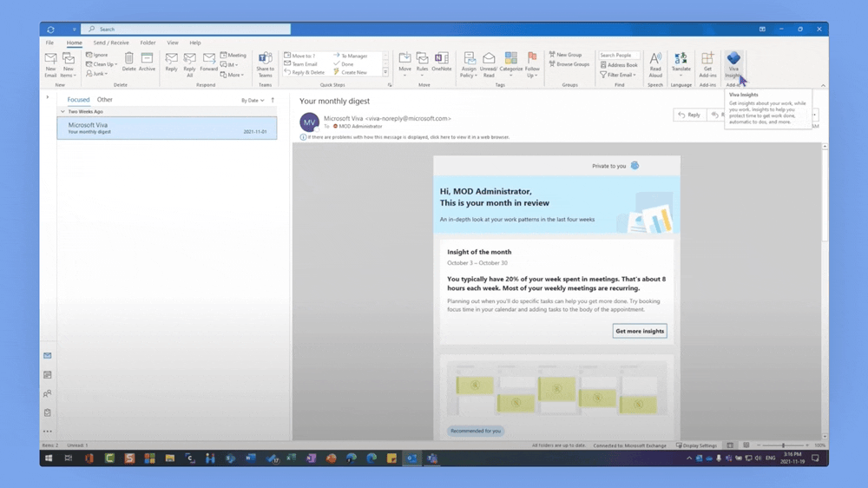Click New Group

(x=565, y=55)
